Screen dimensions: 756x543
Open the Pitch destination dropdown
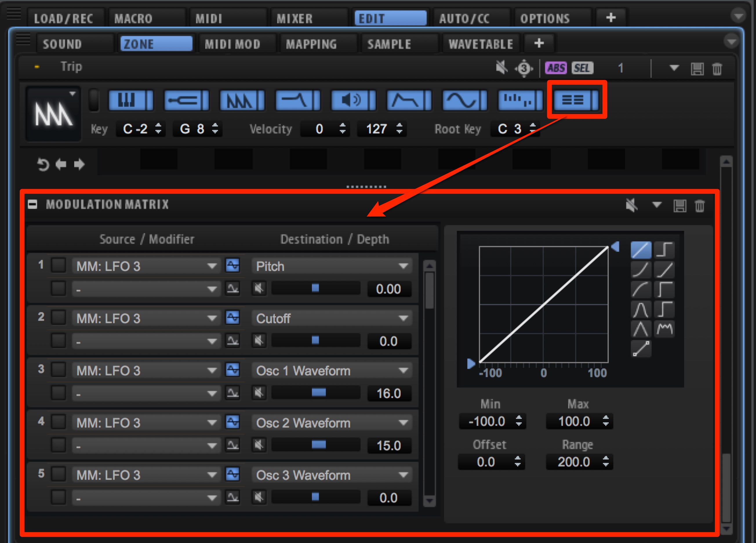[332, 266]
